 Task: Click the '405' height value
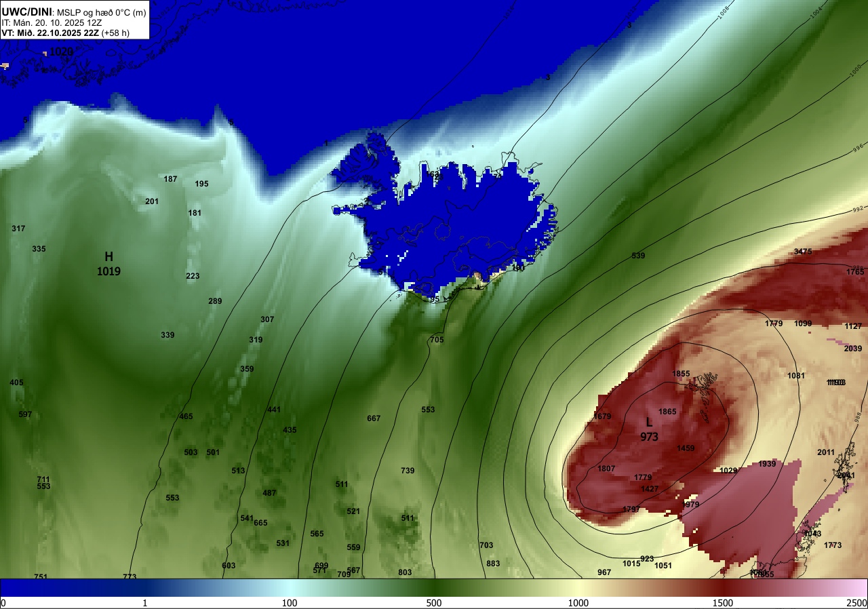(16, 382)
